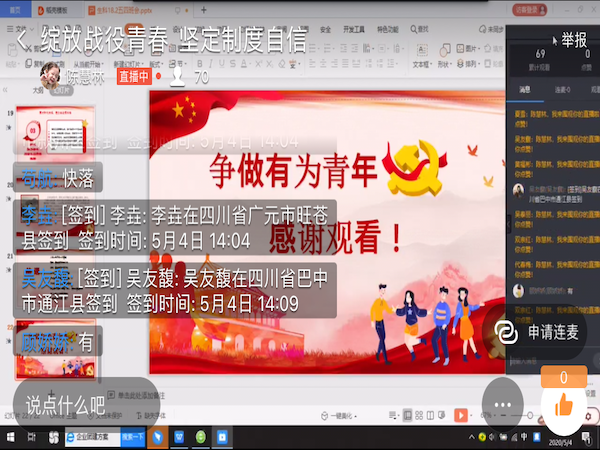Open the notification center icon

(587, 437)
